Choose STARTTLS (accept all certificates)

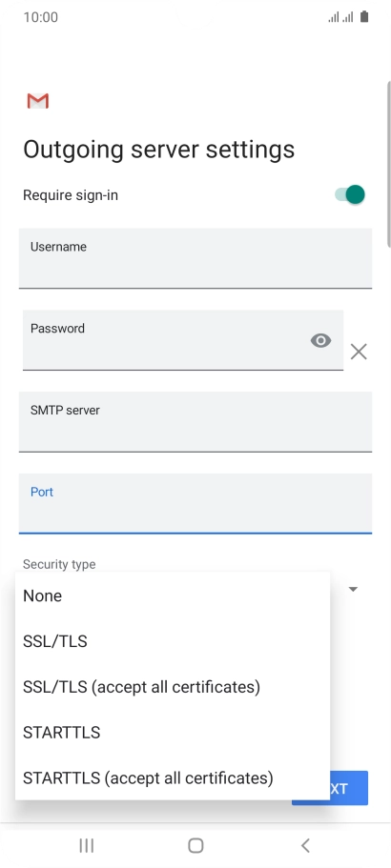click(x=173, y=777)
